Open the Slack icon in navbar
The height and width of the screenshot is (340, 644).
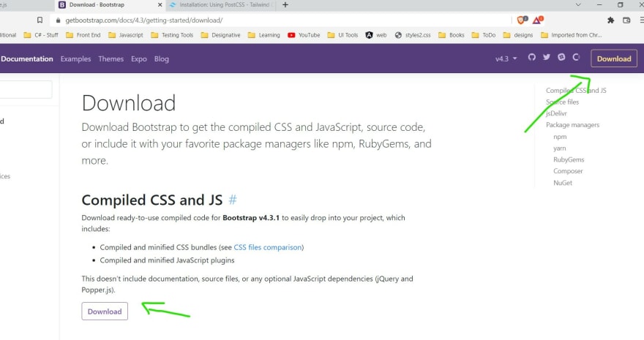pos(561,58)
